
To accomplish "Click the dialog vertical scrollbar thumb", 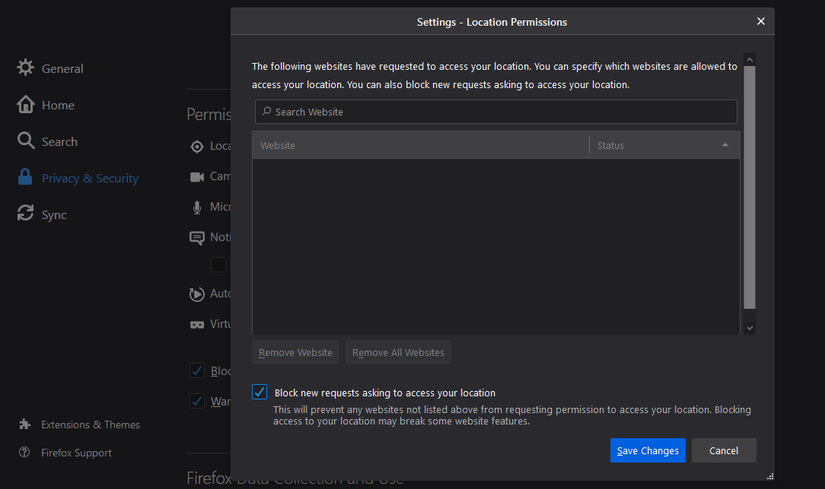I will pos(750,187).
